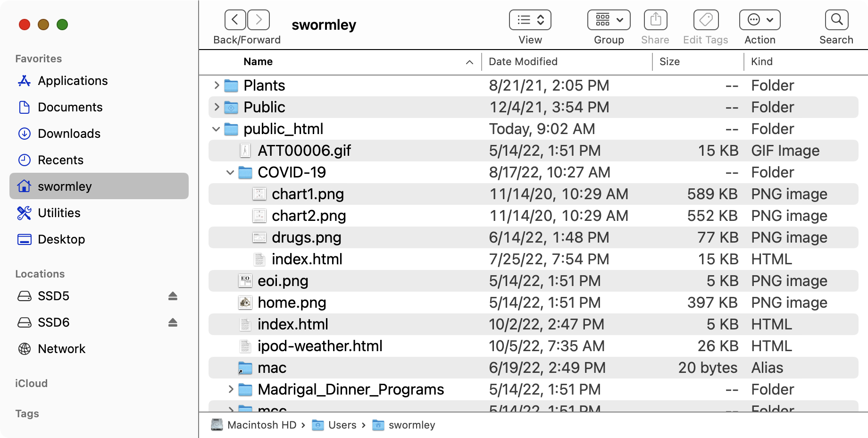Open the Group options dropdown
This screenshot has height=438, width=868.
(x=609, y=20)
